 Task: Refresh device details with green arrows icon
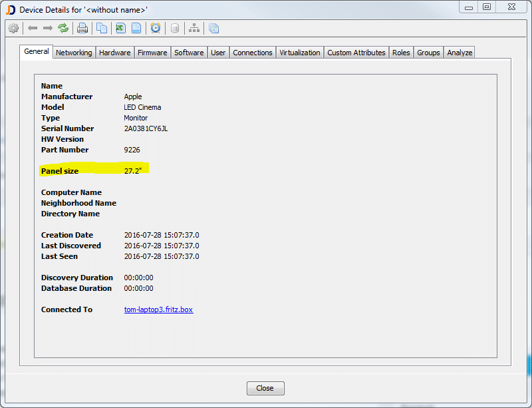coord(63,28)
